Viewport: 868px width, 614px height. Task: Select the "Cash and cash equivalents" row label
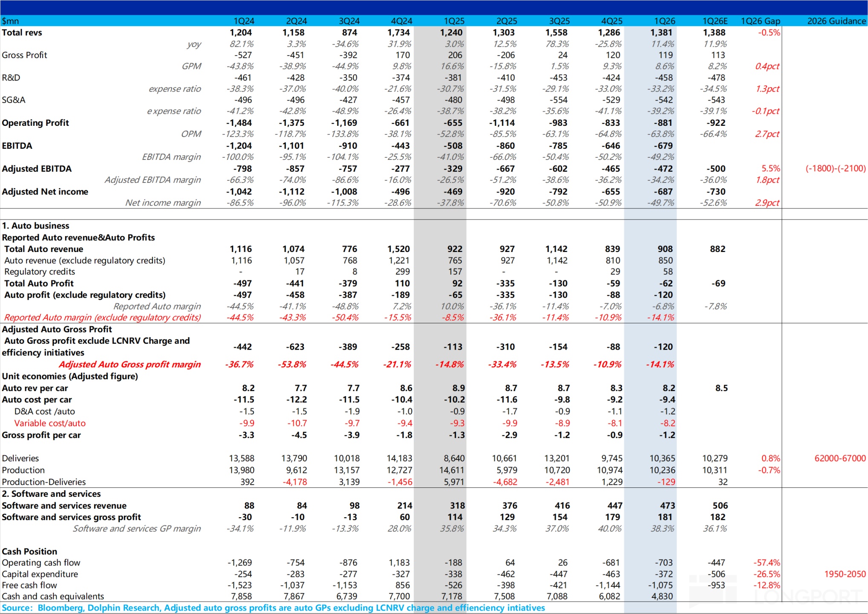pos(53,596)
